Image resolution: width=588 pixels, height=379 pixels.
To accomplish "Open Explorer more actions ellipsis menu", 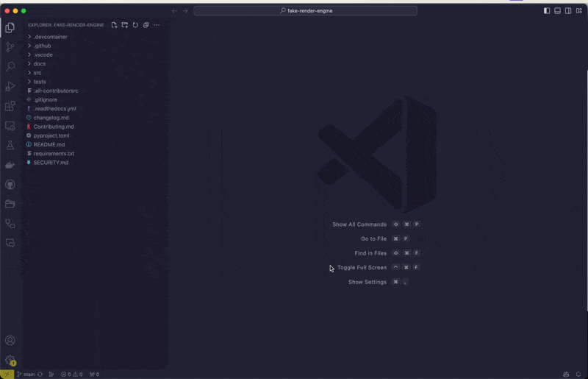I will 157,25.
